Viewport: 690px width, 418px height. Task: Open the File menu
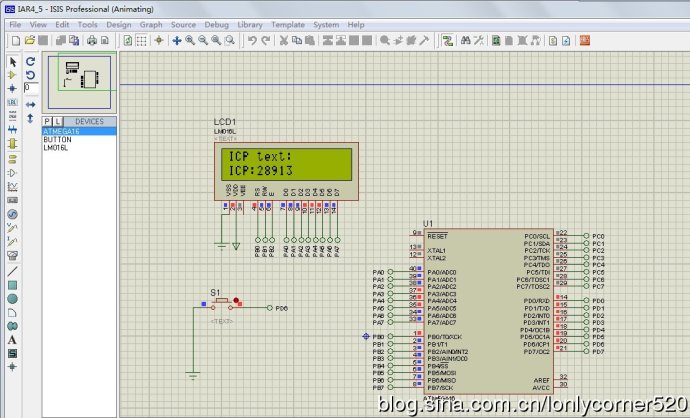pyautogui.click(x=15, y=25)
